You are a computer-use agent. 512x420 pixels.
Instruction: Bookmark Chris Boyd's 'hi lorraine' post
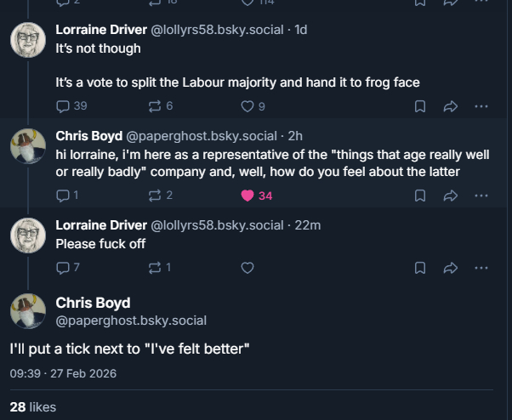[419, 196]
